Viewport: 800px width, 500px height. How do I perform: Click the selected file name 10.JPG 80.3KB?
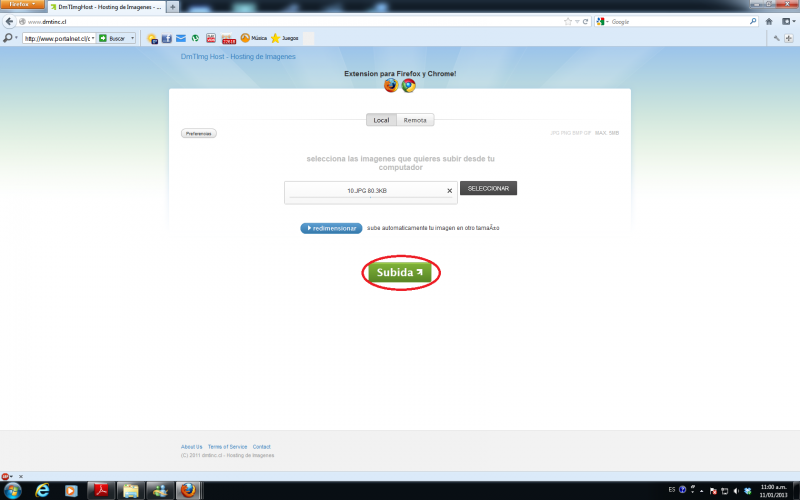click(x=367, y=191)
